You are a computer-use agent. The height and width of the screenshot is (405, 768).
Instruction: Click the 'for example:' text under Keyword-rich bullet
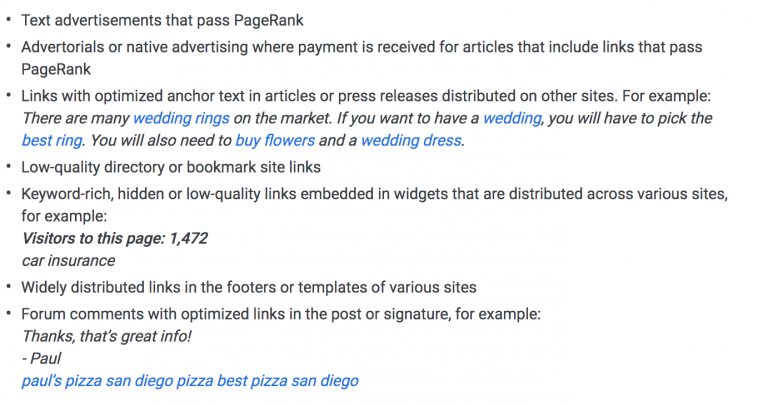[x=64, y=216]
